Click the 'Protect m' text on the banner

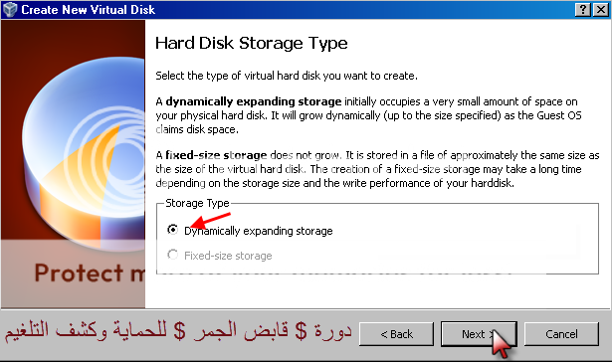(90, 273)
